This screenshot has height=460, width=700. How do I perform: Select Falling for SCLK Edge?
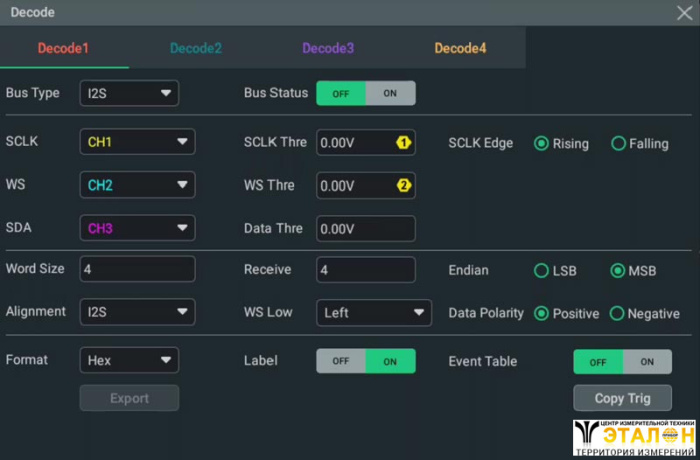click(x=619, y=143)
